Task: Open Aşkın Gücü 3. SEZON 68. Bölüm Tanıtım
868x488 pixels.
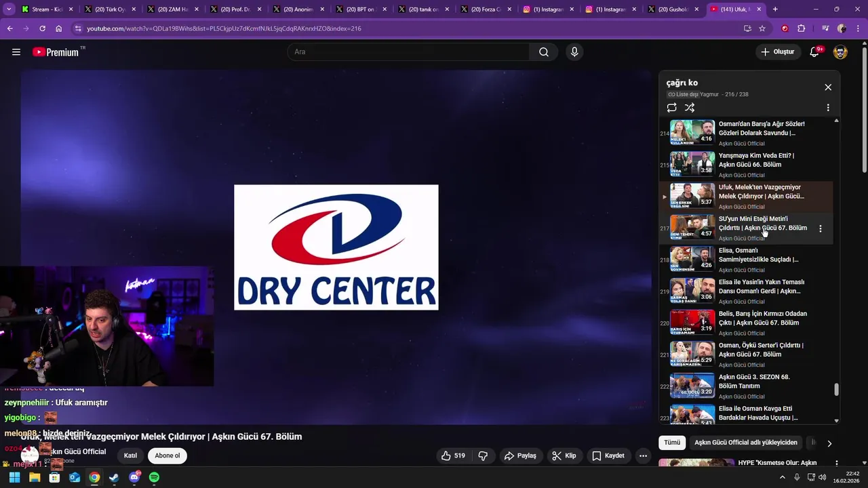Action: [x=754, y=382]
